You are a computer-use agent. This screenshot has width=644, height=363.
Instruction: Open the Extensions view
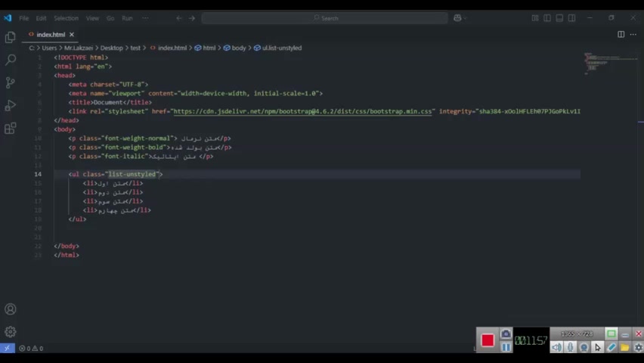point(11,129)
